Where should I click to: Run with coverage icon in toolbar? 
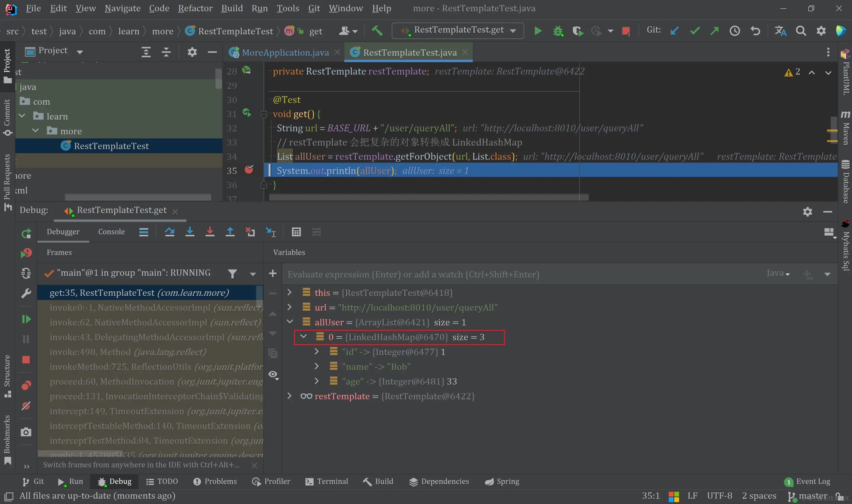coord(578,31)
